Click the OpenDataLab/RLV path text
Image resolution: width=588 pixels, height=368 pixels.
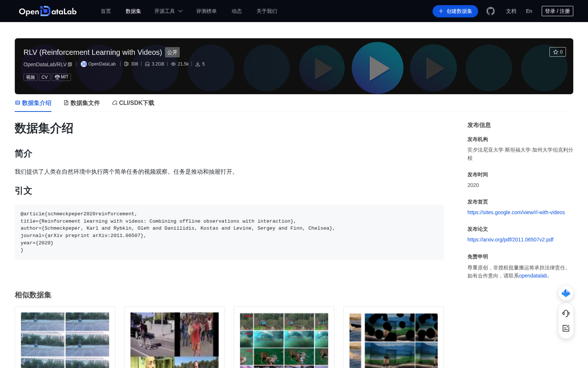(45, 64)
